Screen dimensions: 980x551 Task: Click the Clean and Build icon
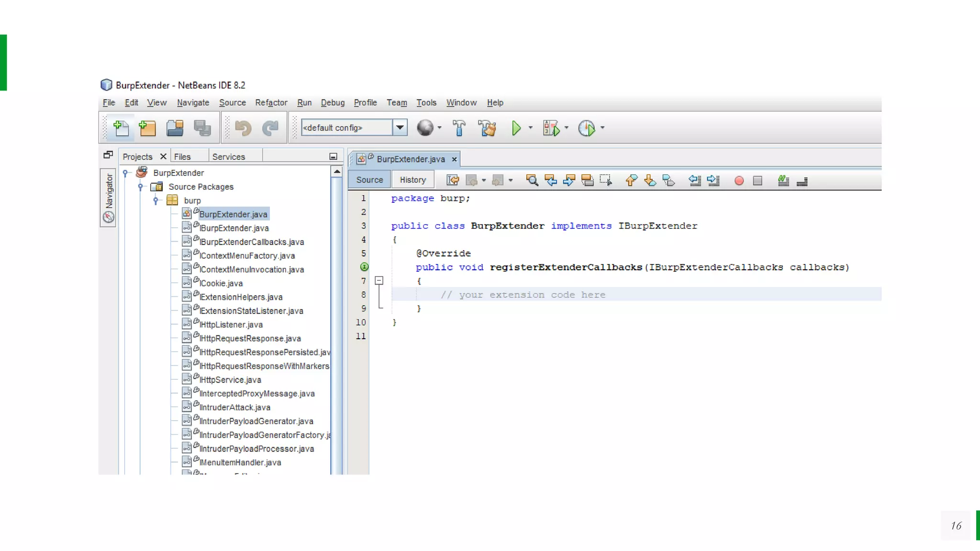click(x=488, y=128)
